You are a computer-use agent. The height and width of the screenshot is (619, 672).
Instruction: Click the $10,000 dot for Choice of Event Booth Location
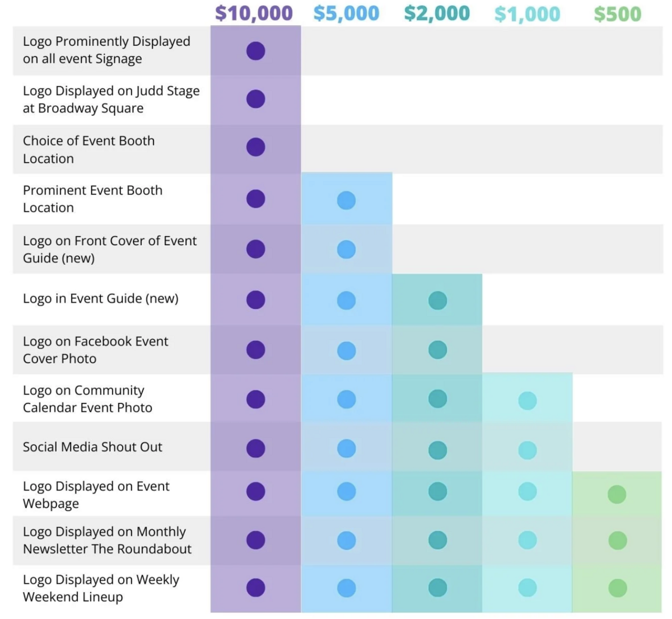[255, 147]
